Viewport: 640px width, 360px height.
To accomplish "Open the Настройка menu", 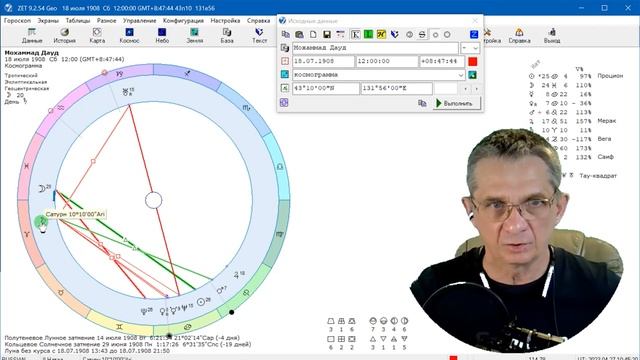I will (225, 20).
